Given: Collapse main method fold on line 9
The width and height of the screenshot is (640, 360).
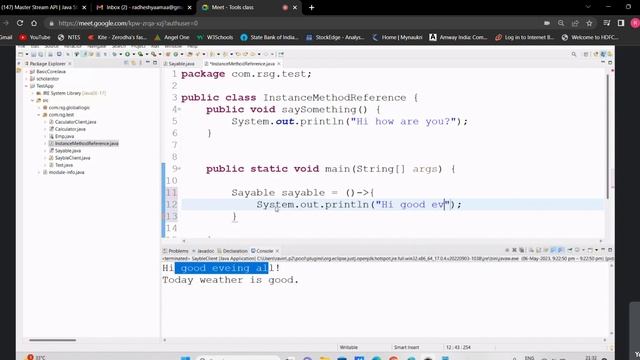Looking at the screenshot, I should pos(179,169).
